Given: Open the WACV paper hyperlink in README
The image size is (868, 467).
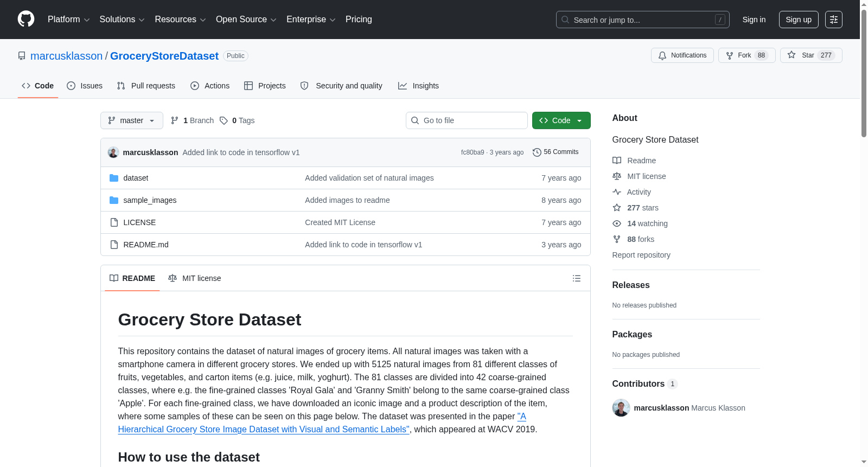Looking at the screenshot, I should coord(322,423).
